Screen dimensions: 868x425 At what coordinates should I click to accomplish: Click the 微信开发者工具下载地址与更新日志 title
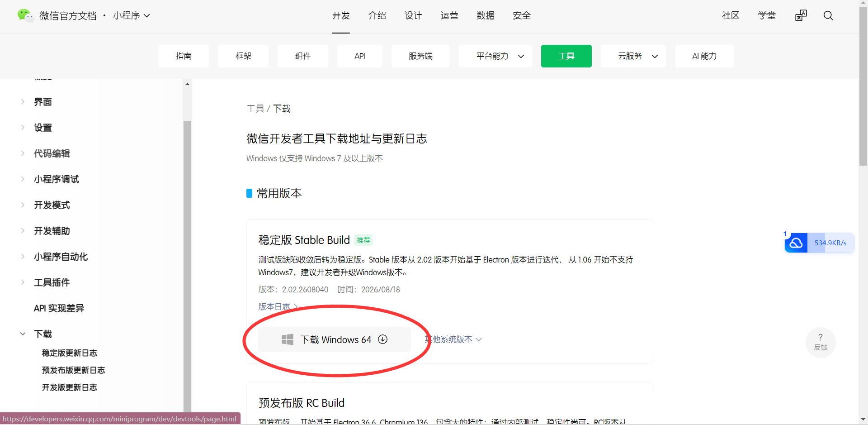(x=337, y=138)
